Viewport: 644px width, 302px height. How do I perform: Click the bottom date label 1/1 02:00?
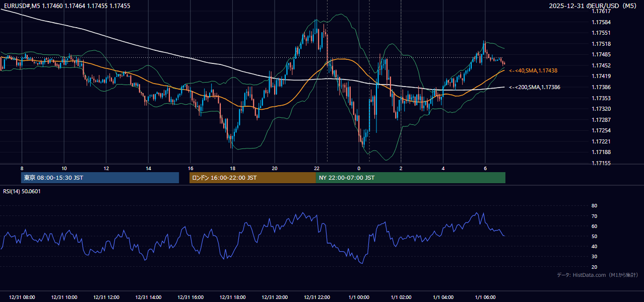tap(401, 297)
